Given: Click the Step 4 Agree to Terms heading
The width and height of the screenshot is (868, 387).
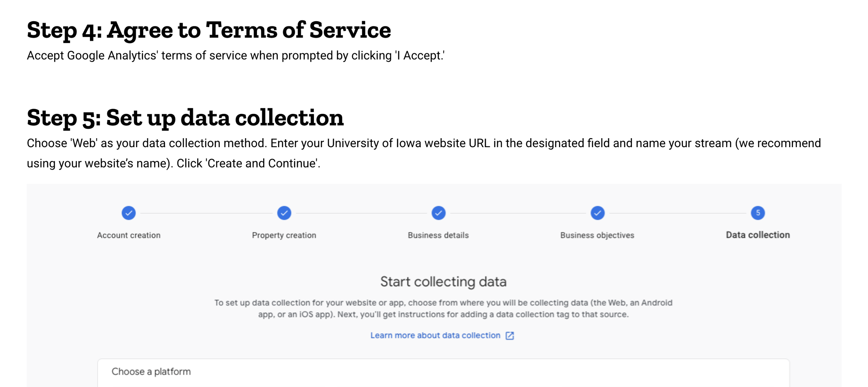Looking at the screenshot, I should point(209,30).
